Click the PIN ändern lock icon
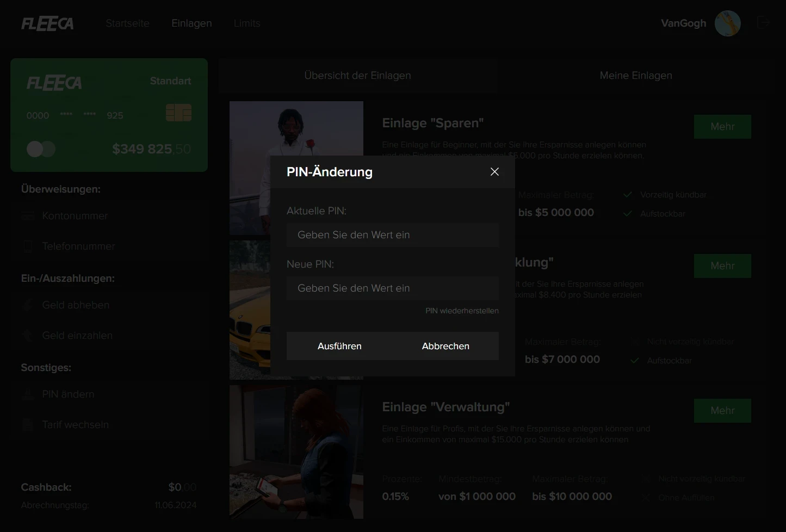The image size is (786, 532). click(28, 394)
